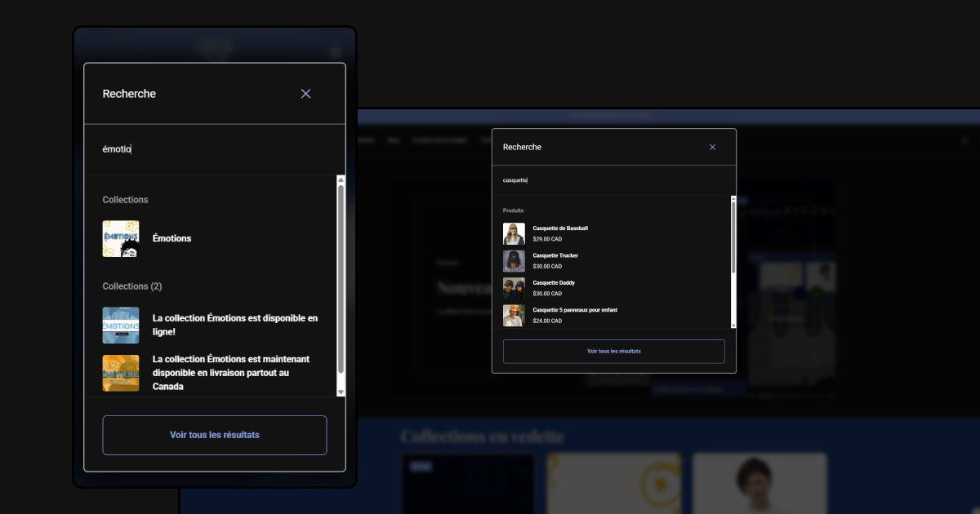Screen dimensions: 980x514
Task: Click the Produits list scrollbar thumb
Action: (x=733, y=237)
